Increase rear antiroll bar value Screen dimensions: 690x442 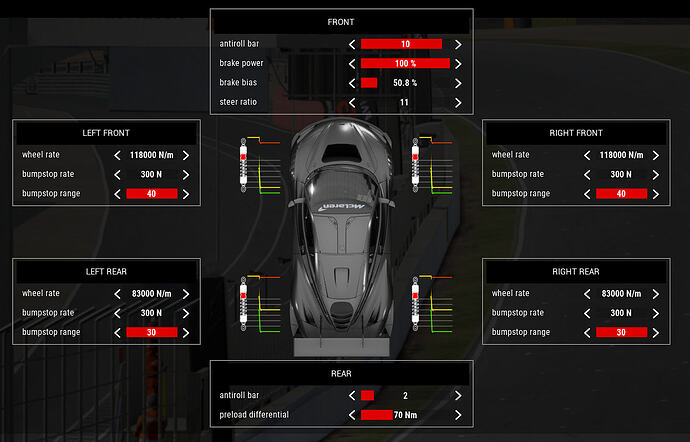pos(458,396)
